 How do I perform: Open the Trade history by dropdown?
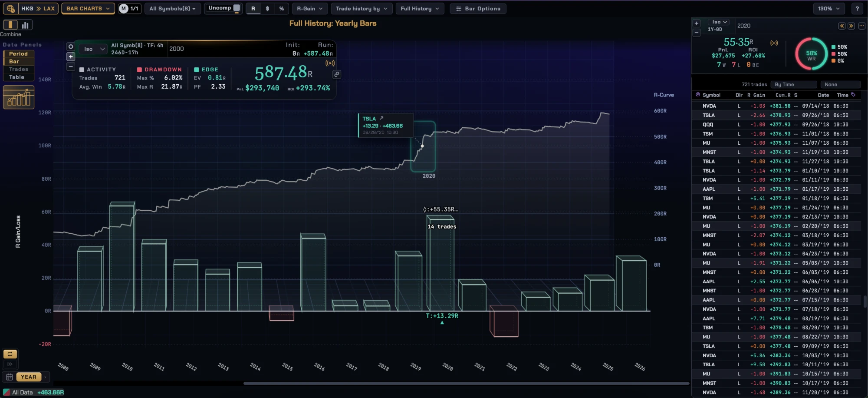[362, 9]
